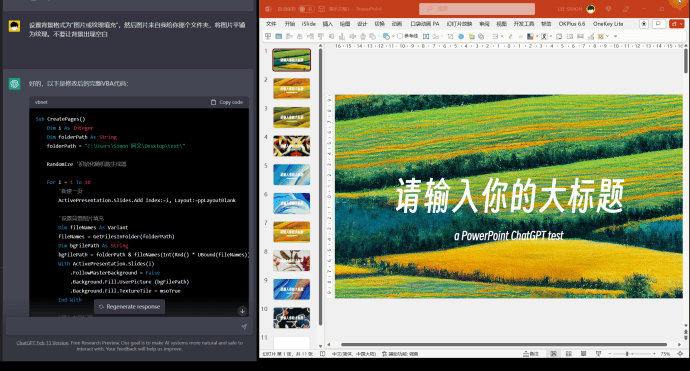
Task: Click subtitle 'a PowerPoint ChatGPT test'
Action: (x=509, y=236)
